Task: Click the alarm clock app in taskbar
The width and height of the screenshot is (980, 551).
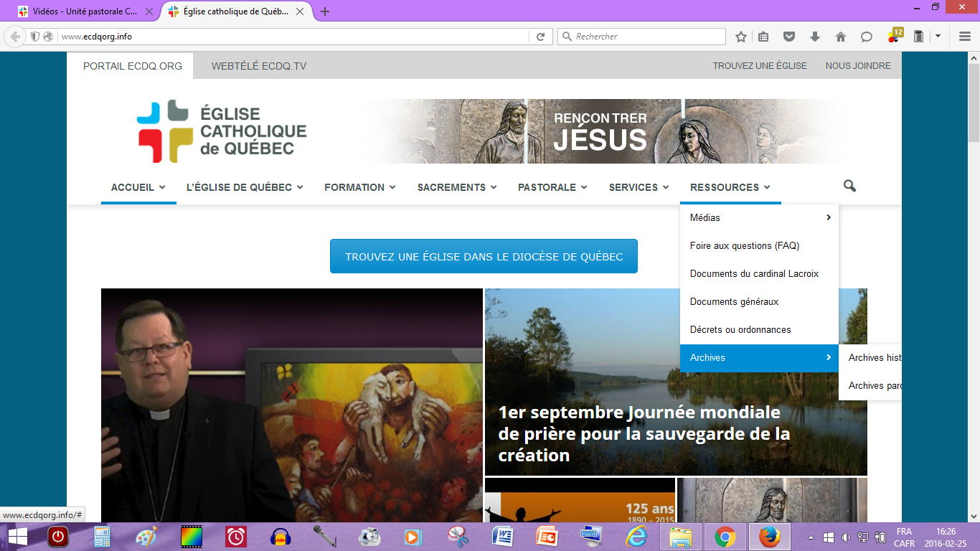Action: [235, 537]
